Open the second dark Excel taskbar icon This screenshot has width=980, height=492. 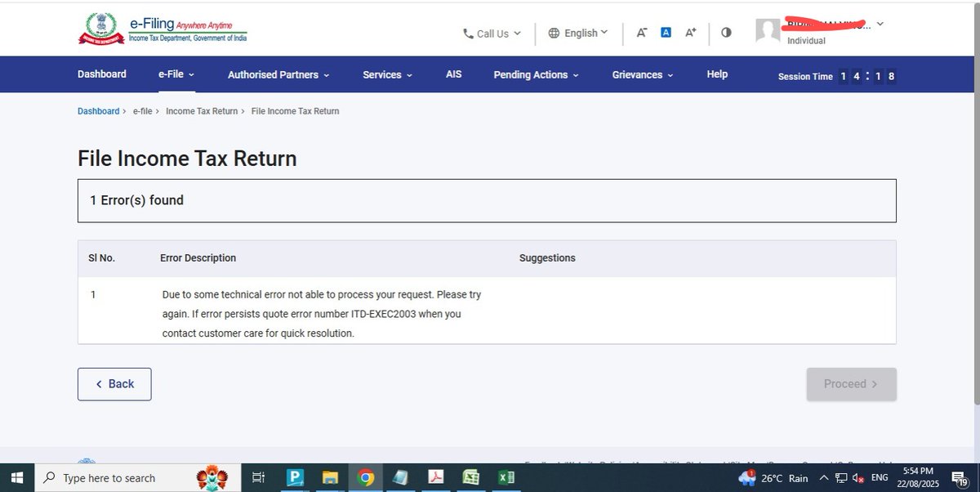point(506,478)
